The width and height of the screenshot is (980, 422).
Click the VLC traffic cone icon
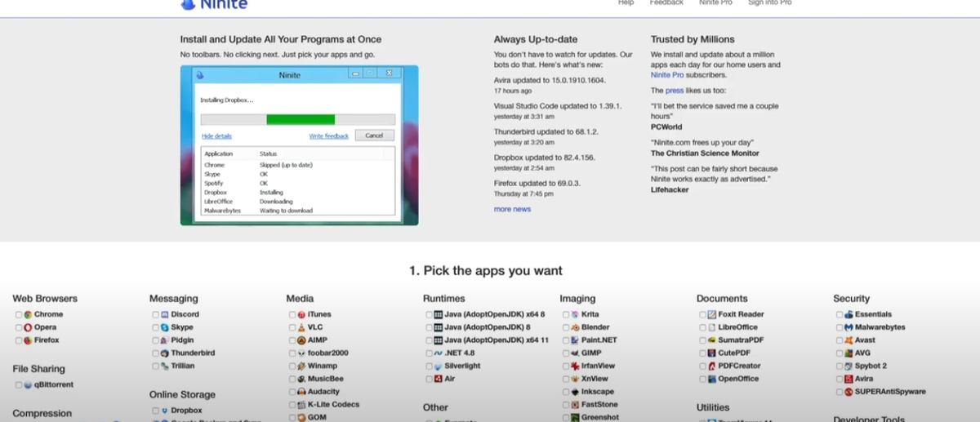pyautogui.click(x=301, y=327)
